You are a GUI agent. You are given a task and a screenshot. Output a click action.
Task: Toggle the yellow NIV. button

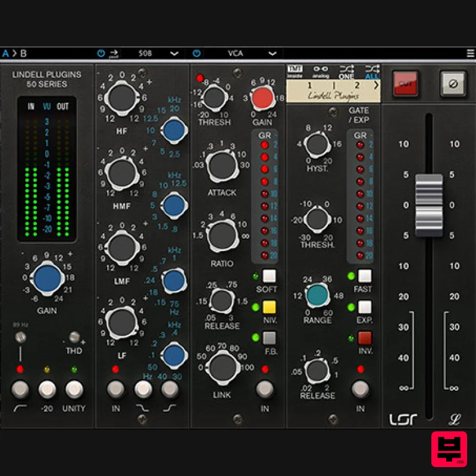coord(270,307)
